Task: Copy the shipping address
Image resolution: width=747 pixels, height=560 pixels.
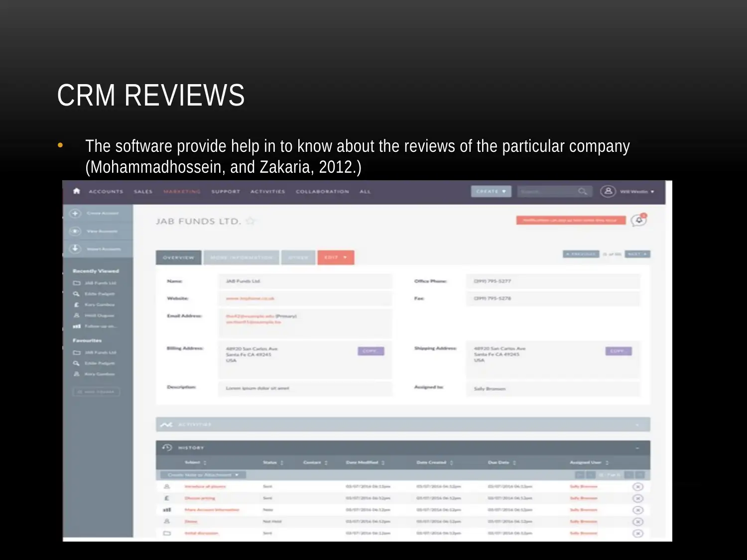Action: pyautogui.click(x=619, y=351)
